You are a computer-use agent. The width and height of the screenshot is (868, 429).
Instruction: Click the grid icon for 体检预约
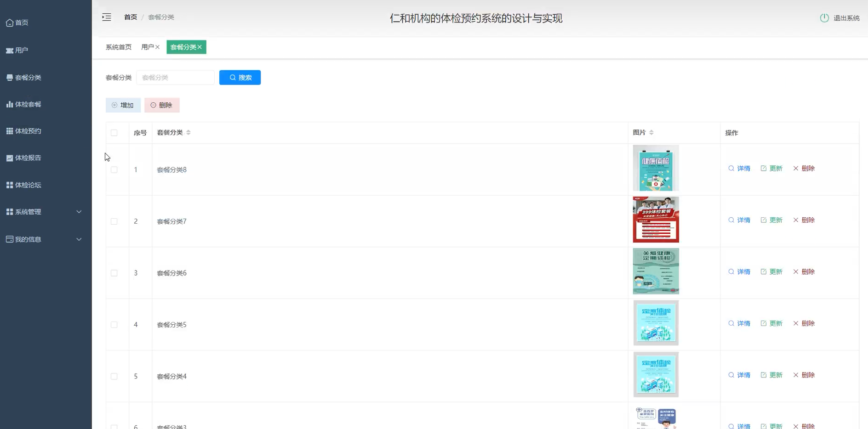point(10,131)
